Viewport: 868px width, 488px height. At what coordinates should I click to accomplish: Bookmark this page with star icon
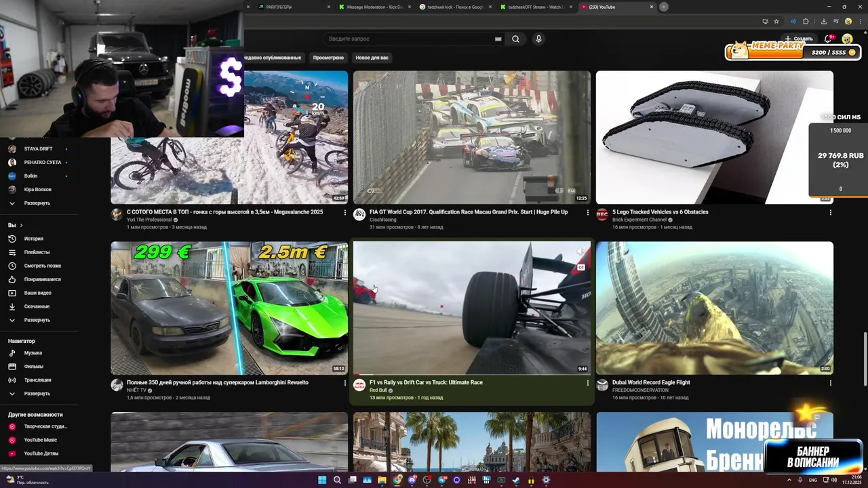776,21
